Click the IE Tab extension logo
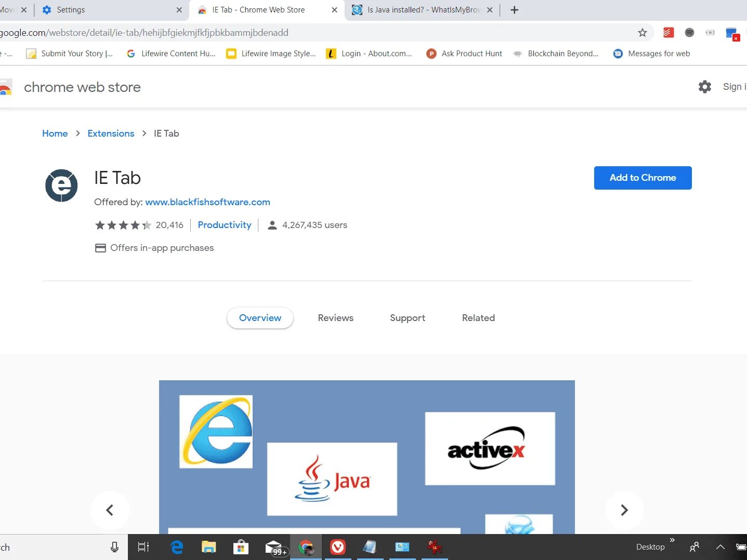This screenshot has height=560, width=747. point(61,185)
